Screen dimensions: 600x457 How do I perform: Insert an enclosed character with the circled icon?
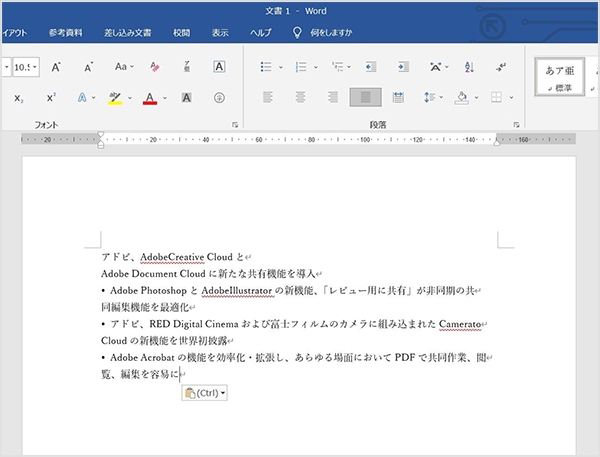(x=219, y=98)
